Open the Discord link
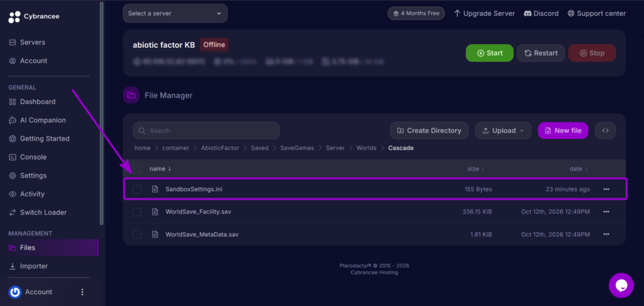This screenshot has width=644, height=306. 541,13
